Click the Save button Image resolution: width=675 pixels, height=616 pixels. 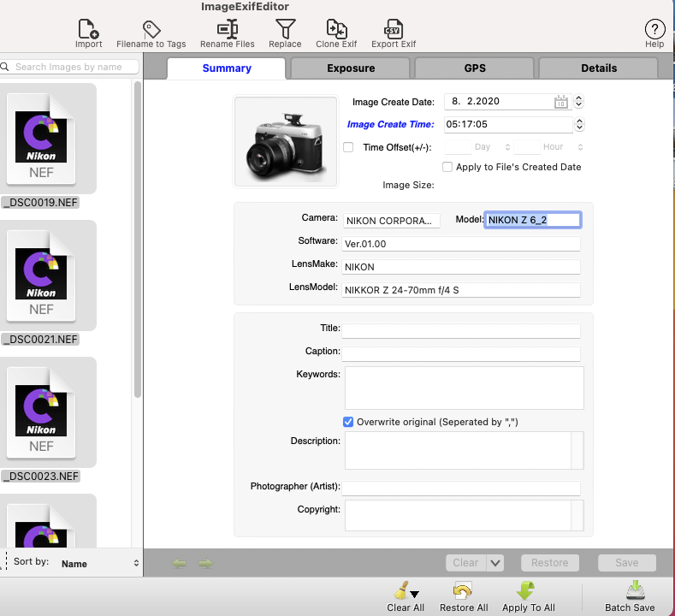(x=627, y=563)
